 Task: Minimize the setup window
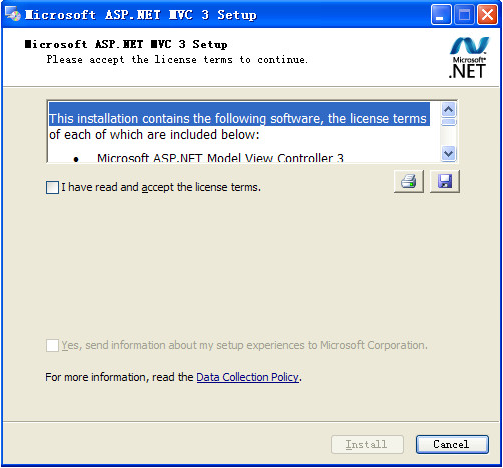[441, 15]
